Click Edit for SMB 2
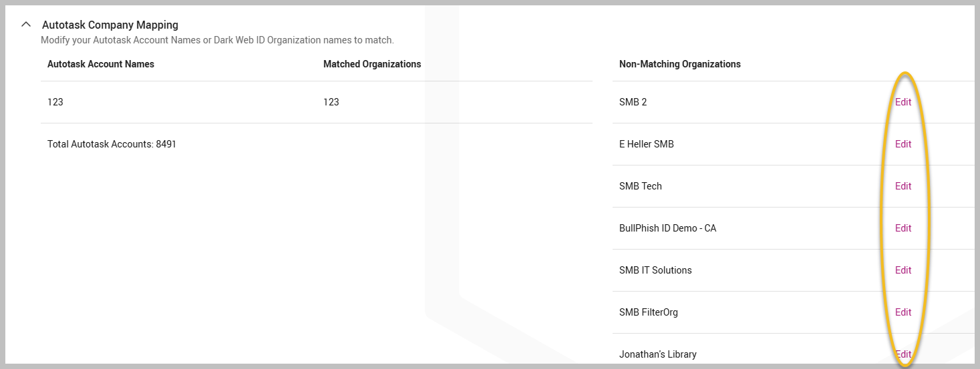 pyautogui.click(x=903, y=102)
